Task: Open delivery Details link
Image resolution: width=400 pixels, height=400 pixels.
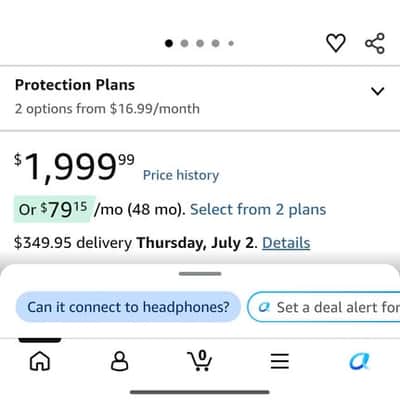Action: coord(286,243)
